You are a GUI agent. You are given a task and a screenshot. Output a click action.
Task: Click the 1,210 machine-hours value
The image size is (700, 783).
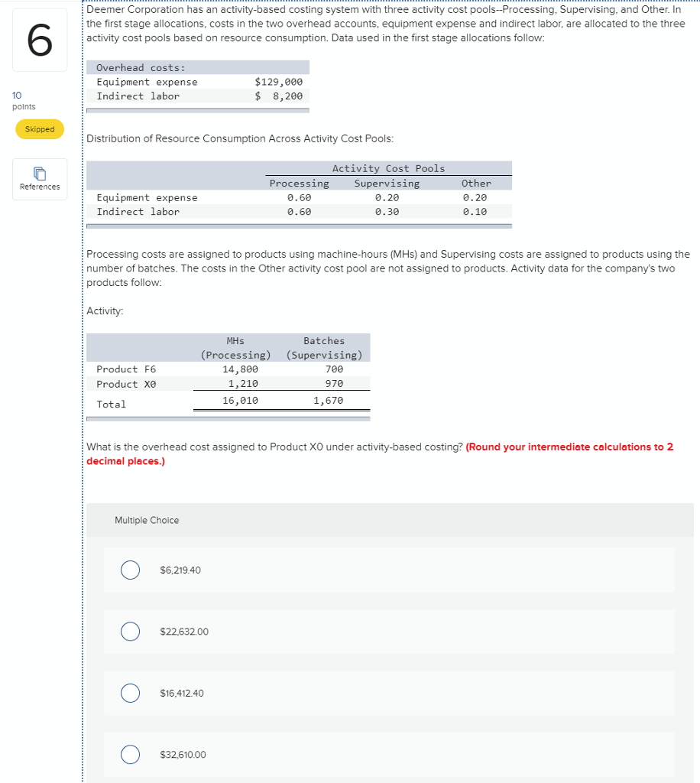tap(244, 384)
